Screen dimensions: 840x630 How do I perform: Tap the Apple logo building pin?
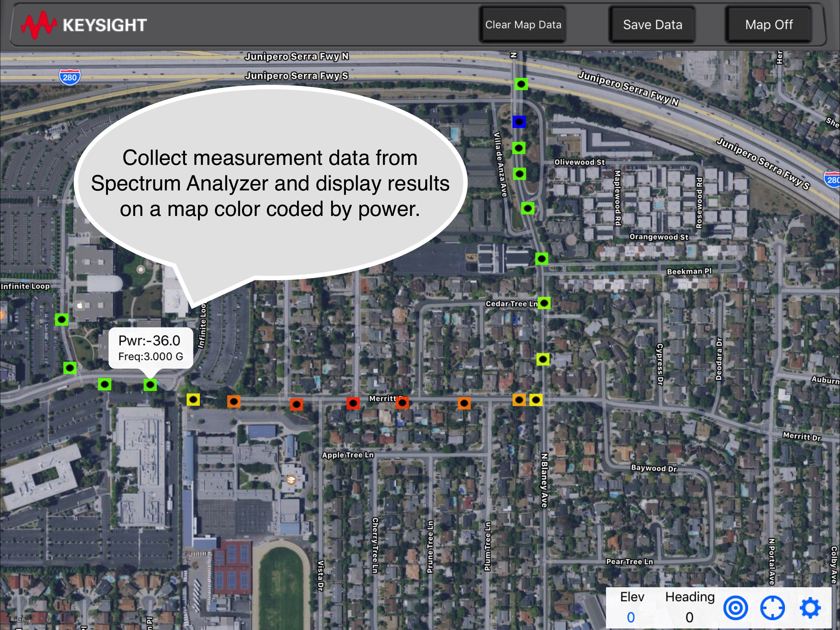80,305
